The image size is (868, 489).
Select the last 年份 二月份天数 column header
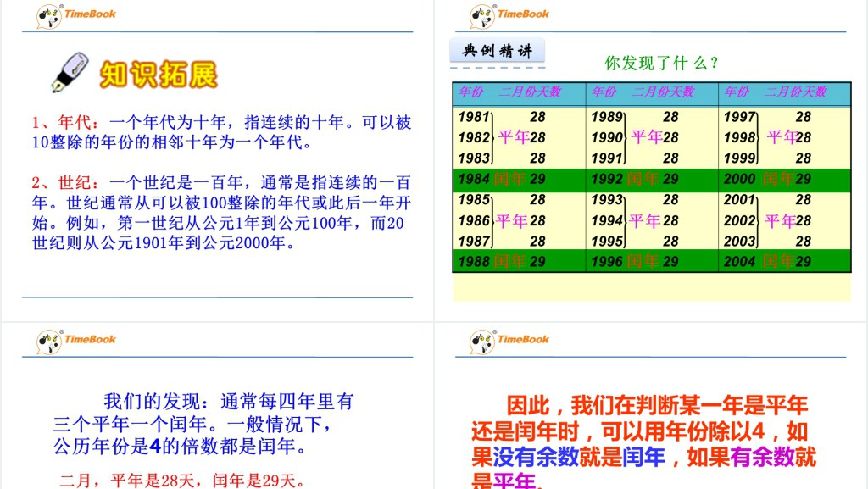pyautogui.click(x=783, y=92)
